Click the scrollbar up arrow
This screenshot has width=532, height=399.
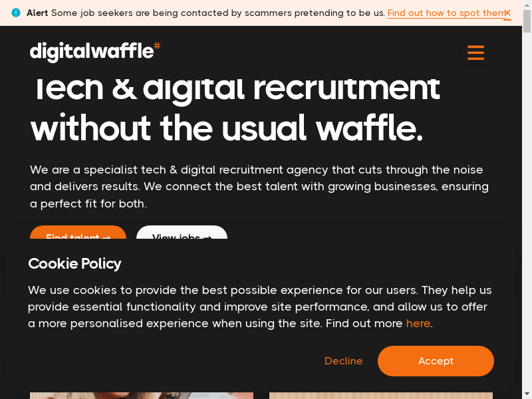tap(527, 4)
